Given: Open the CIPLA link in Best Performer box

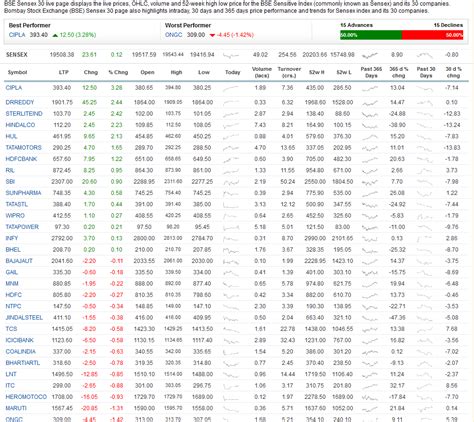Looking at the screenshot, I should click(17, 35).
